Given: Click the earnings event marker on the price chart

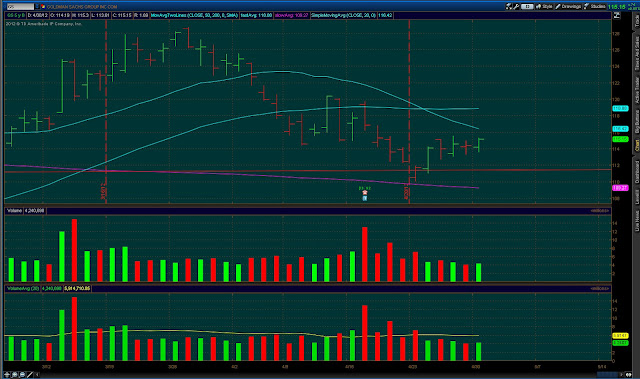Looking at the screenshot, I should pyautogui.click(x=364, y=193).
